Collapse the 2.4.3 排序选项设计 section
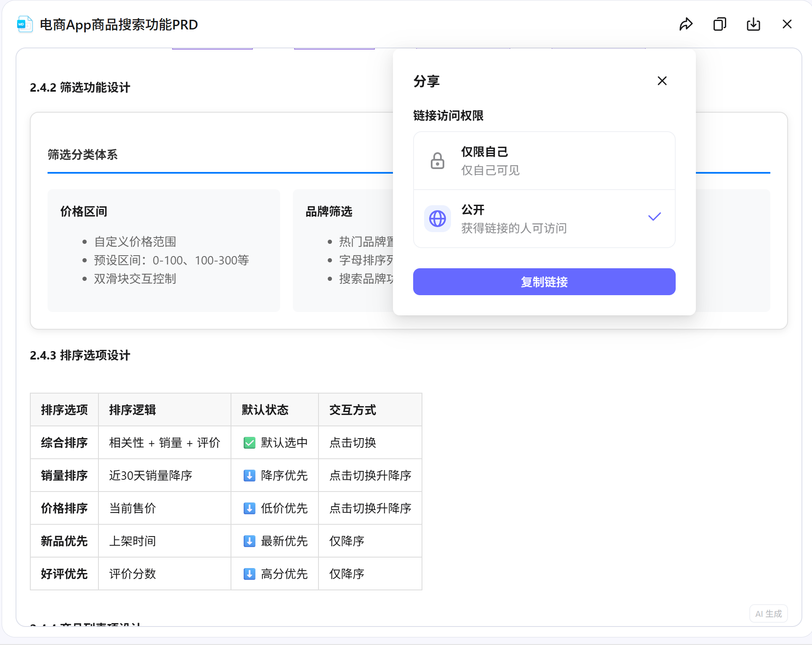812x645 pixels. 80,355
